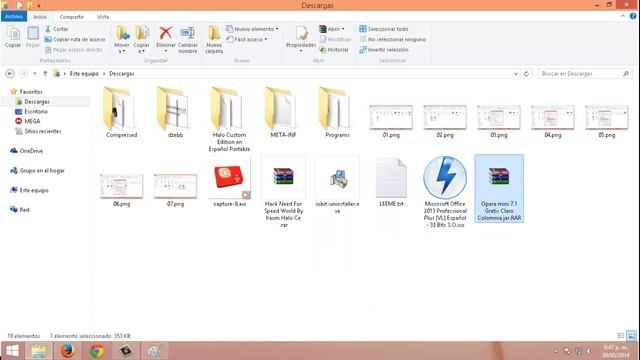Select the LEEME.txt file

coord(391,182)
